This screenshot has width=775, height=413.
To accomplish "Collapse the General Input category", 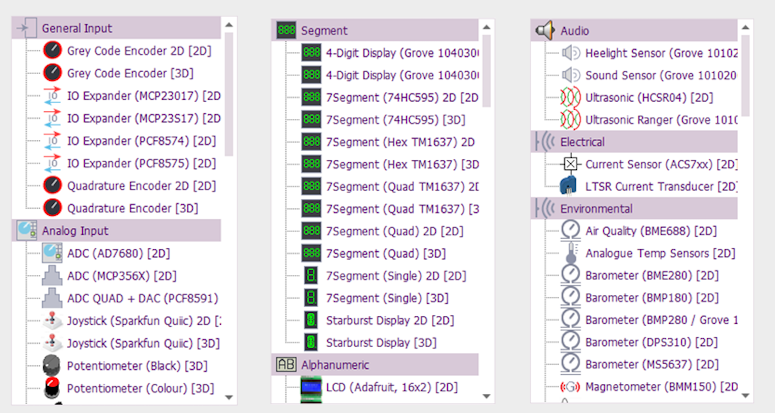I will click(76, 28).
